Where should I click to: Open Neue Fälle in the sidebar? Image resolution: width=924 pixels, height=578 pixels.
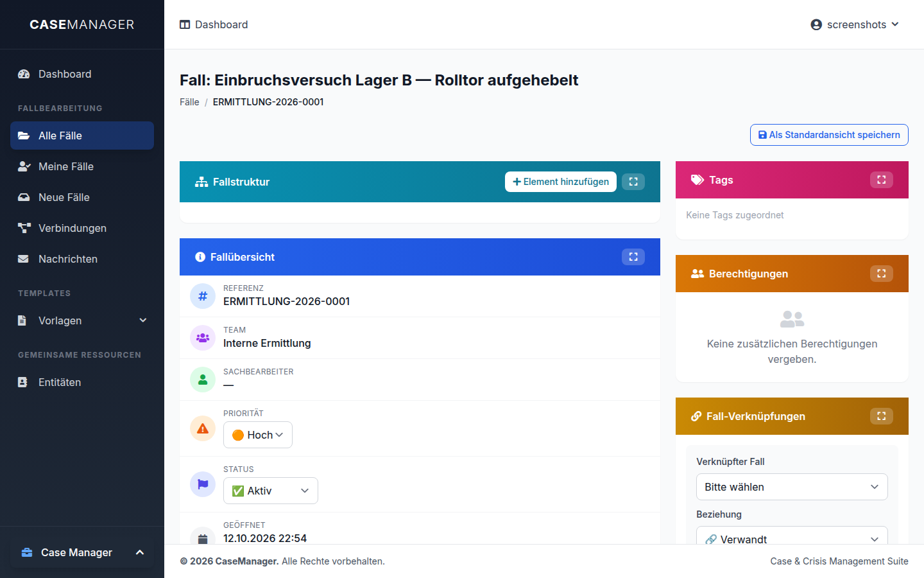[82, 197]
